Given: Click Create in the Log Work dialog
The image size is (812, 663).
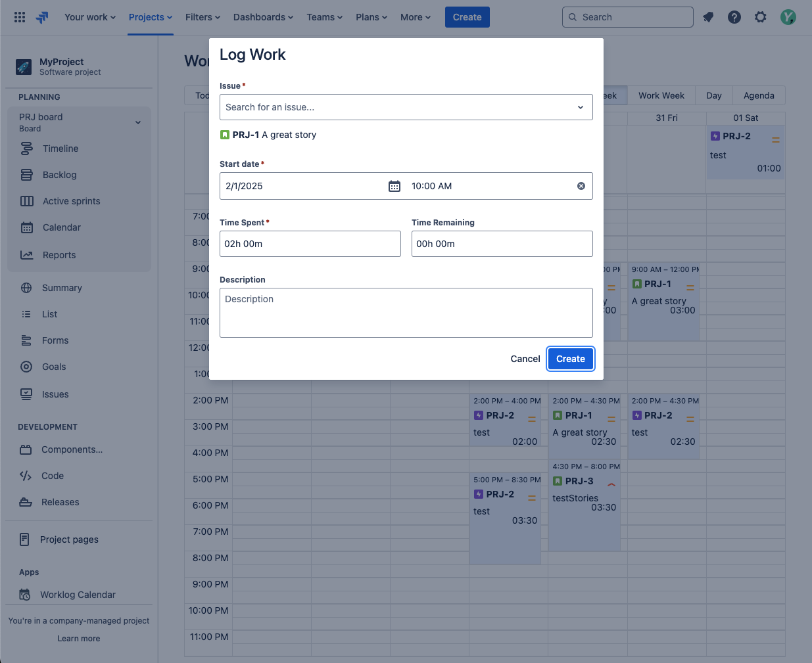Looking at the screenshot, I should tap(570, 359).
